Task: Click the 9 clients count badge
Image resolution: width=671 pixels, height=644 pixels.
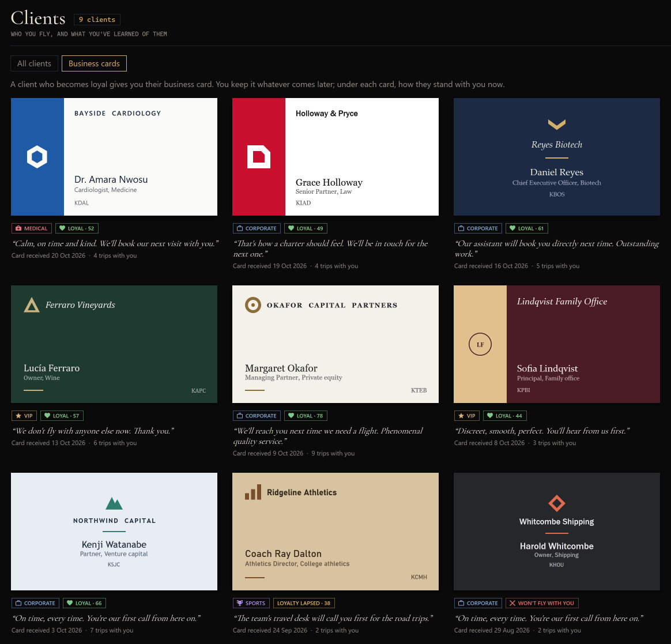Action: pyautogui.click(x=97, y=20)
